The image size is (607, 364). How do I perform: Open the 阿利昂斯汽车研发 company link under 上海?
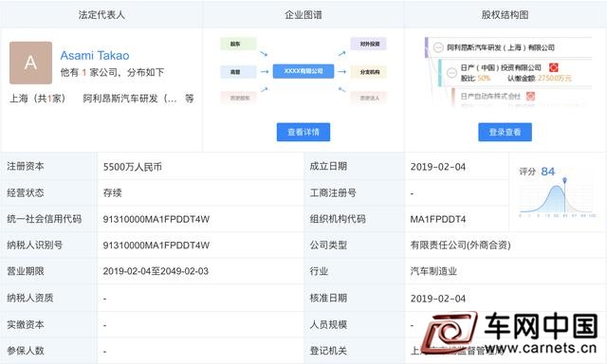pyautogui.click(x=130, y=99)
